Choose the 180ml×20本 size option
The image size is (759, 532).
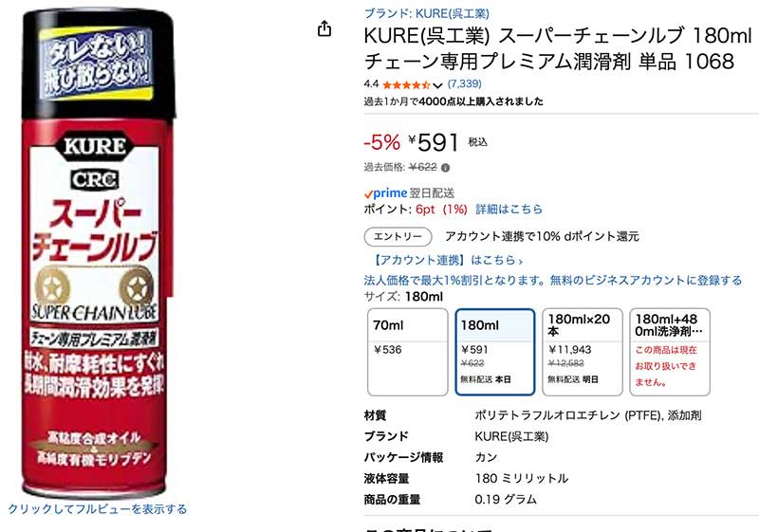point(582,351)
